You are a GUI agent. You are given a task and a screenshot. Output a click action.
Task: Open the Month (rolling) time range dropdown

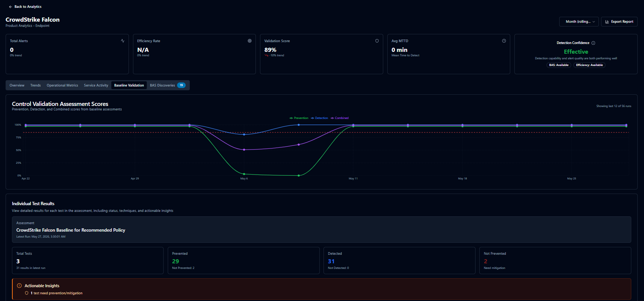[x=579, y=22]
